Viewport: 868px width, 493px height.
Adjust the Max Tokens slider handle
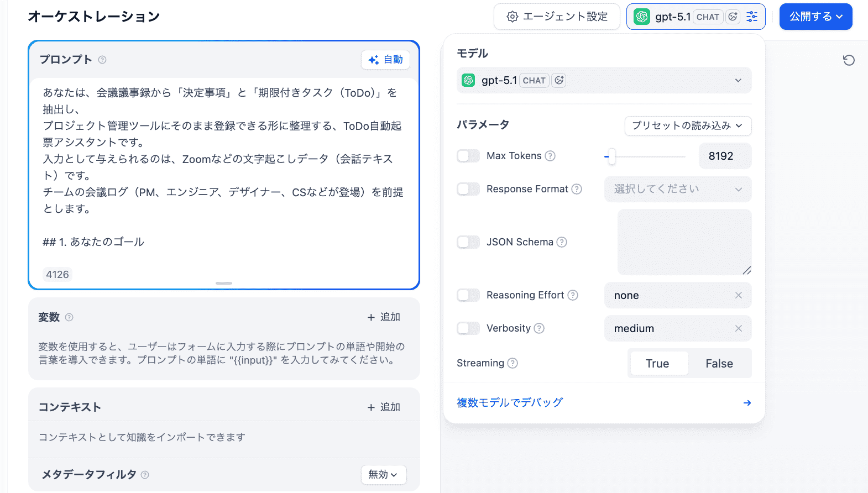point(611,156)
